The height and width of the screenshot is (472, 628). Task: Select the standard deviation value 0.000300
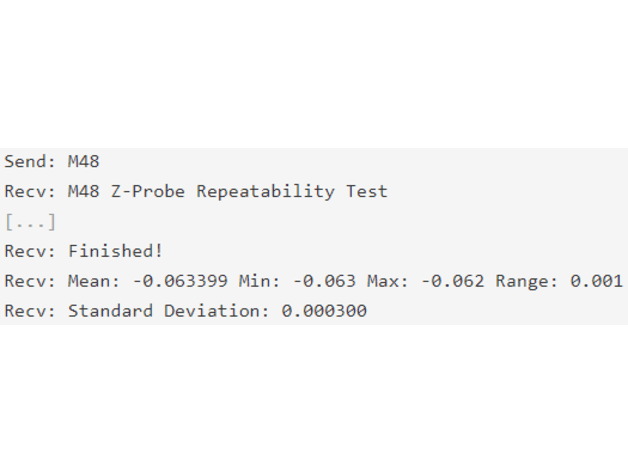point(324,311)
